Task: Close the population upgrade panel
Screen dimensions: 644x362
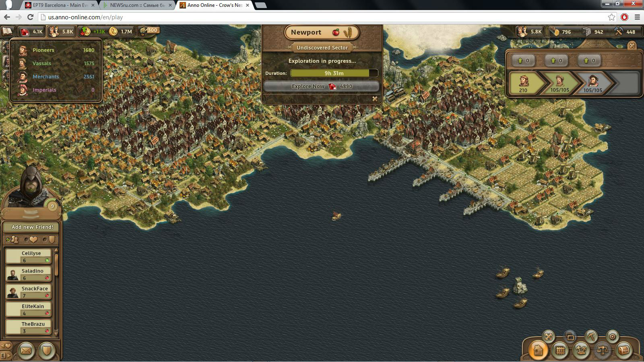Action: pos(632,45)
